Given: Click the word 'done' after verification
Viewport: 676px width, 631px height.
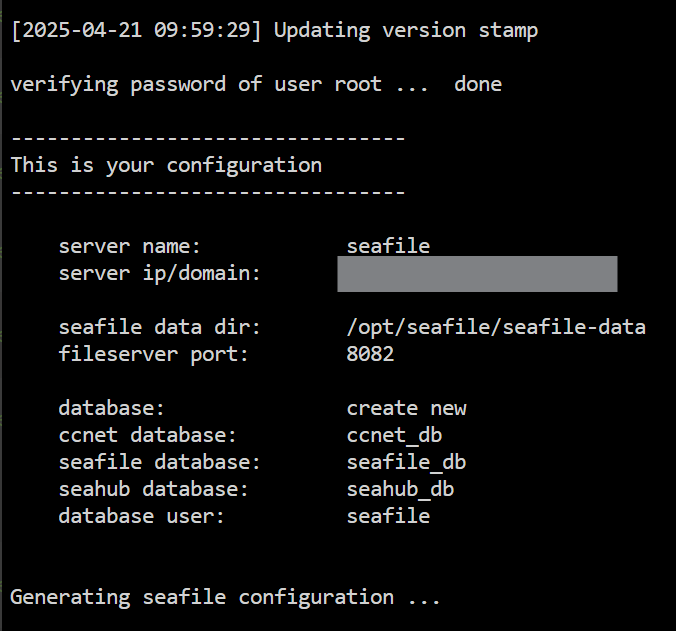Looking at the screenshot, I should pyautogui.click(x=478, y=84).
